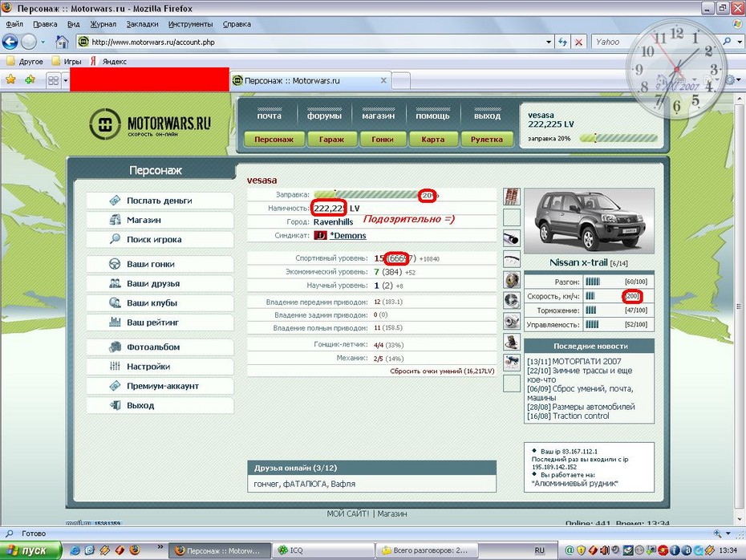Click the Рулетка green button

(487, 140)
